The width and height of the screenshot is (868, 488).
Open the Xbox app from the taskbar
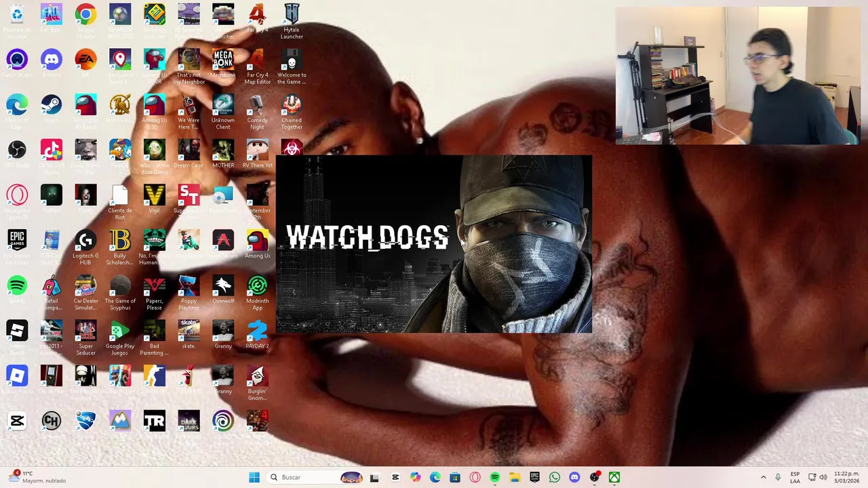coord(614,477)
